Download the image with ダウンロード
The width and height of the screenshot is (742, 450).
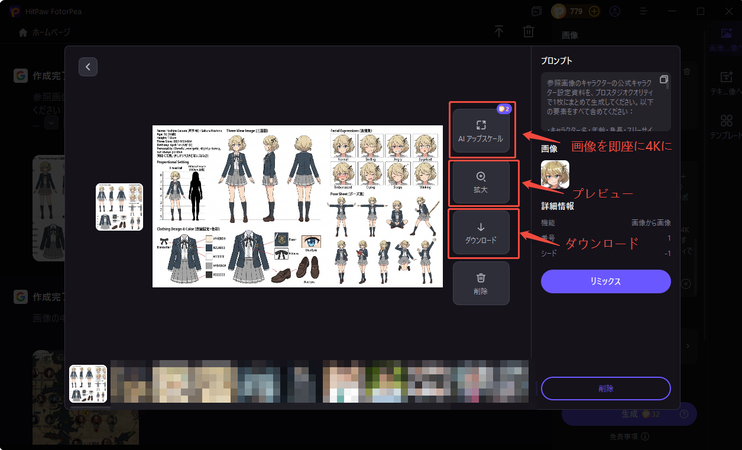(481, 233)
